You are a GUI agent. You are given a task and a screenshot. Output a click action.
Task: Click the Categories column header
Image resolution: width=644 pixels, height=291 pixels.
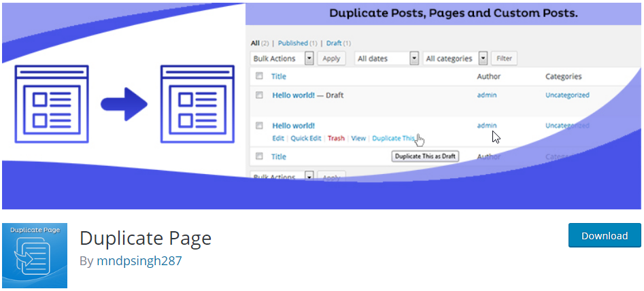564,76
